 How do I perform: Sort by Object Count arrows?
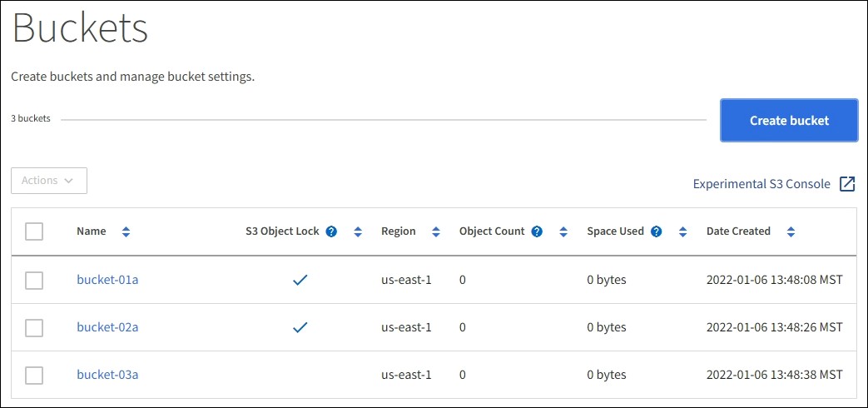[563, 231]
